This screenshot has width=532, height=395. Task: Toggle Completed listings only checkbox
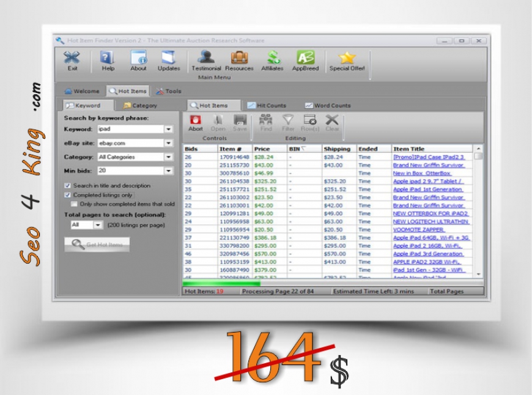coord(67,195)
